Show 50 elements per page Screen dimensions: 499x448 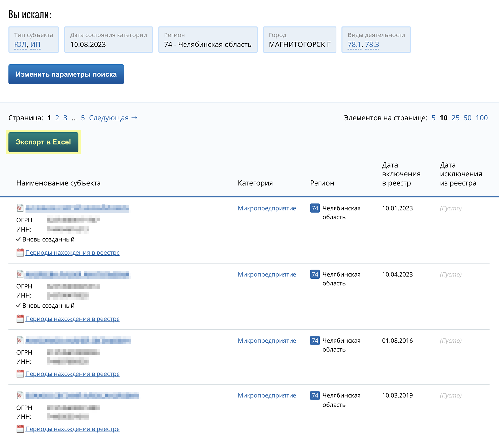pos(467,118)
